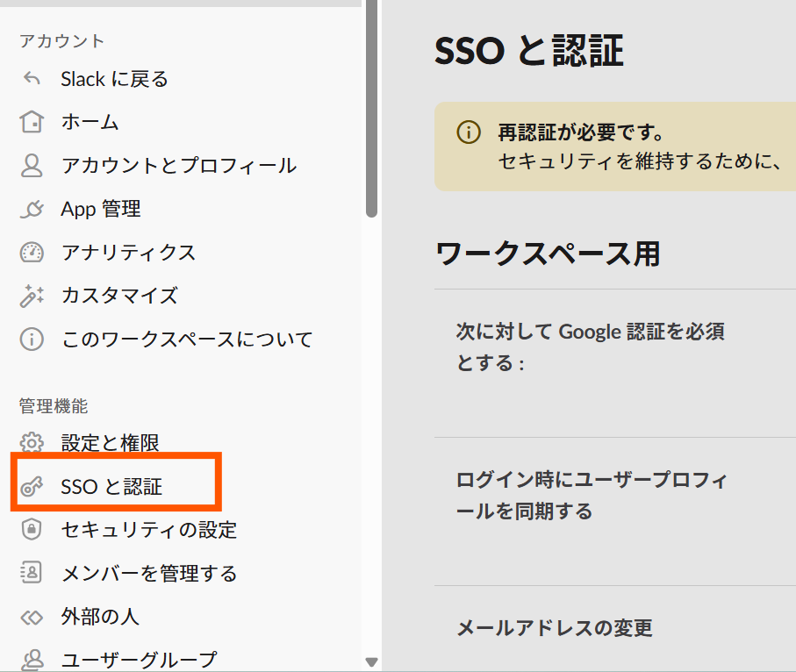Click the info icon for このワークスペースについて
This screenshot has height=672, width=796.
pyautogui.click(x=32, y=339)
